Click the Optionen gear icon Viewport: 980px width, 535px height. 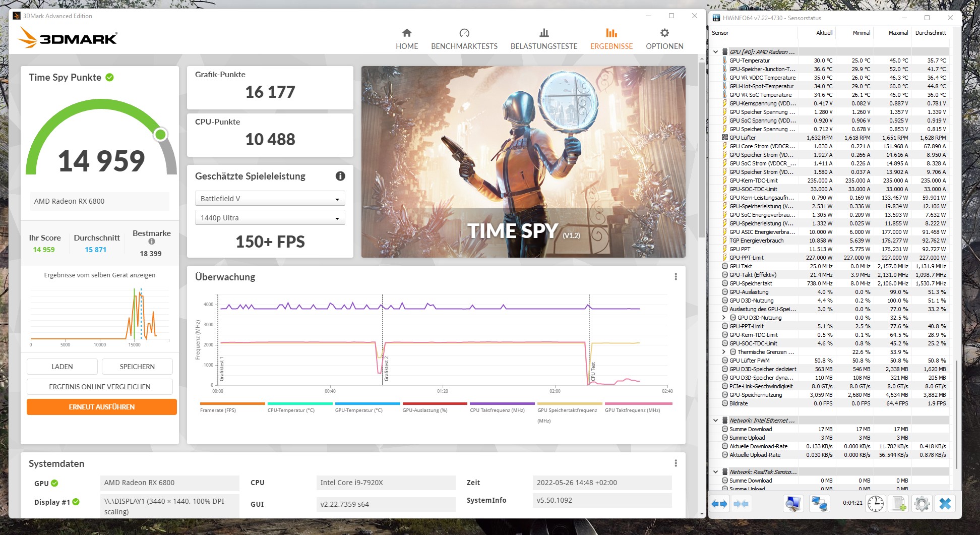pyautogui.click(x=665, y=33)
